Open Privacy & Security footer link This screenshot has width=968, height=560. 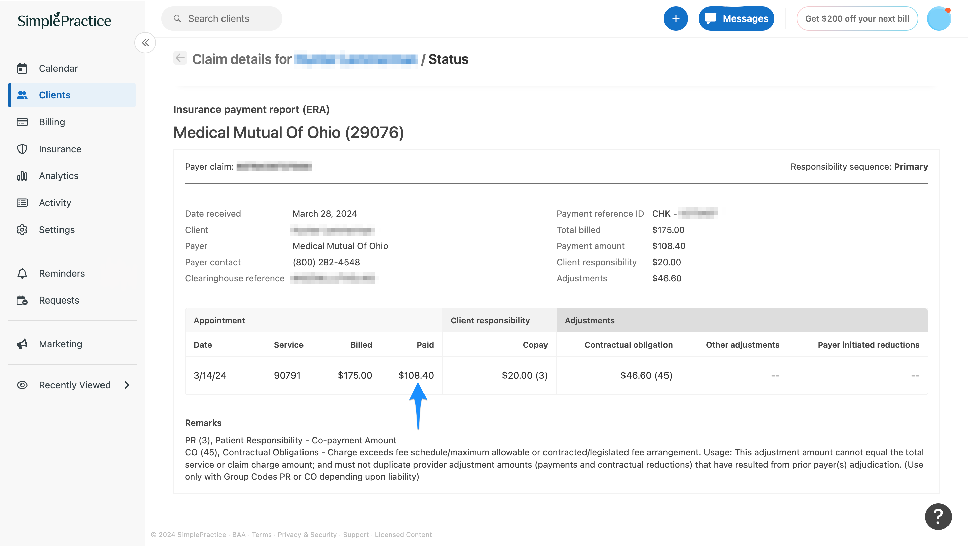(x=307, y=535)
